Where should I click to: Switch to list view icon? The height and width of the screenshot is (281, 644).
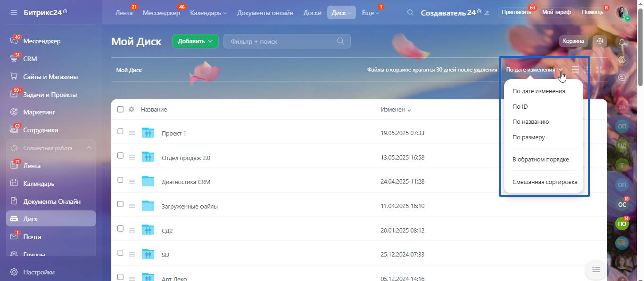click(x=575, y=70)
